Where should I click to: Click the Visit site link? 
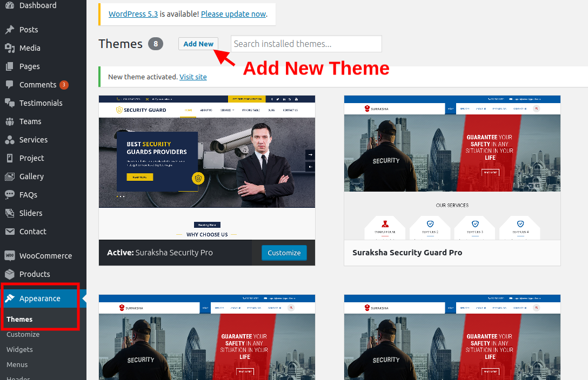point(193,77)
